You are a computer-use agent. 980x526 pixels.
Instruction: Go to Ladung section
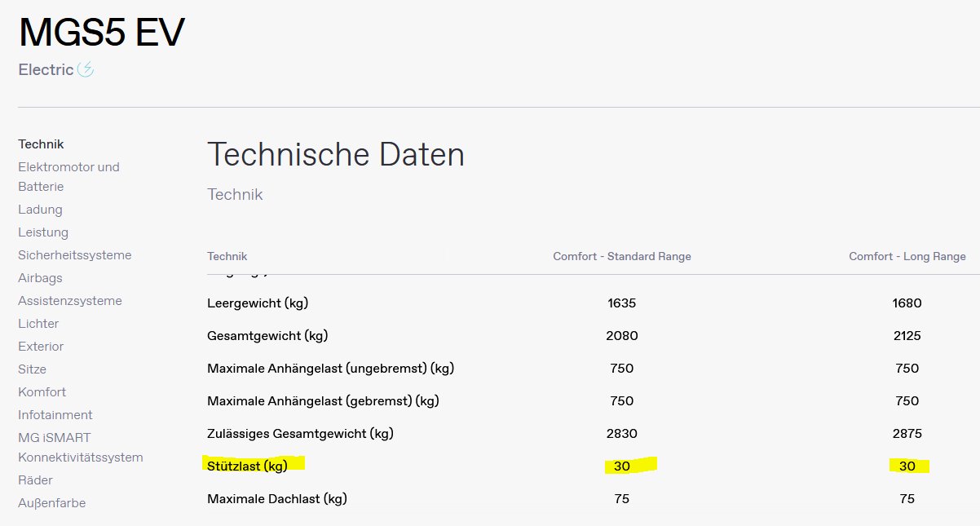[40, 210]
